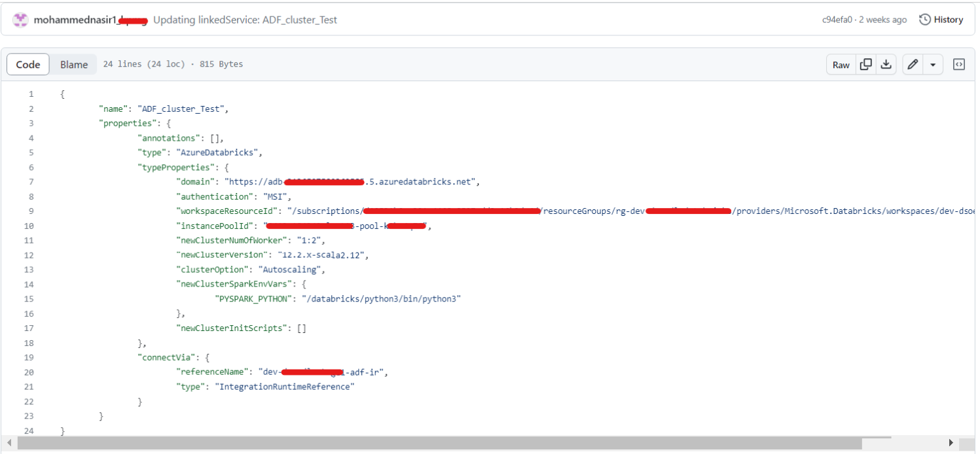This screenshot has width=980, height=454.
Task: Switch to the Code tab
Action: point(28,65)
